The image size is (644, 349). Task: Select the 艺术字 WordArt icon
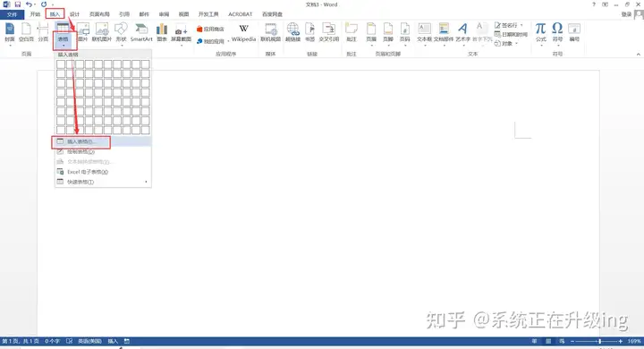coord(463,32)
